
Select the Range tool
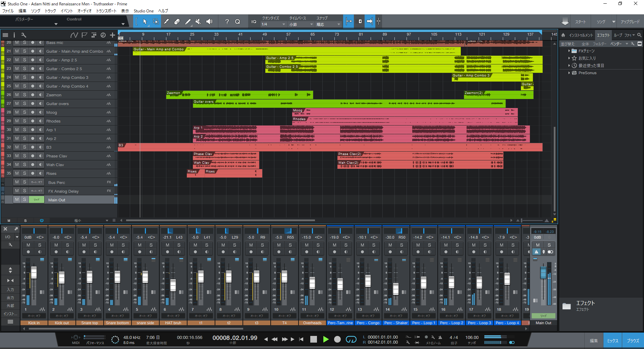[x=156, y=22]
